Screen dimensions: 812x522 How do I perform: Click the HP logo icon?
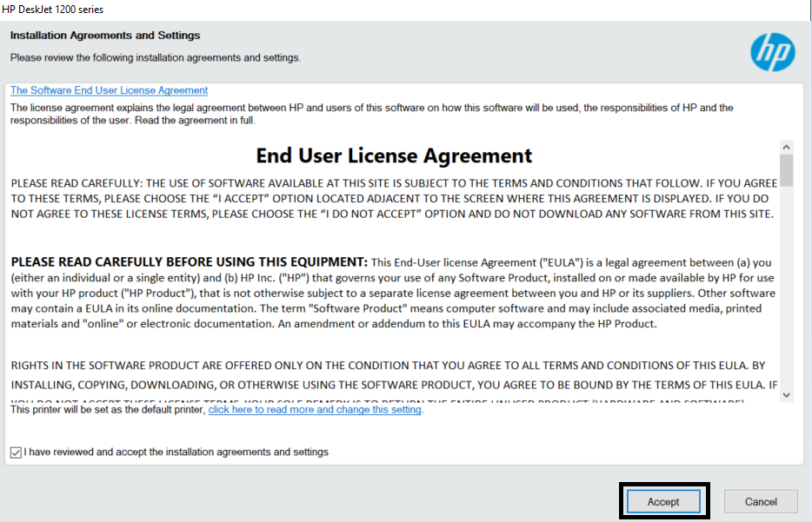pos(773,52)
